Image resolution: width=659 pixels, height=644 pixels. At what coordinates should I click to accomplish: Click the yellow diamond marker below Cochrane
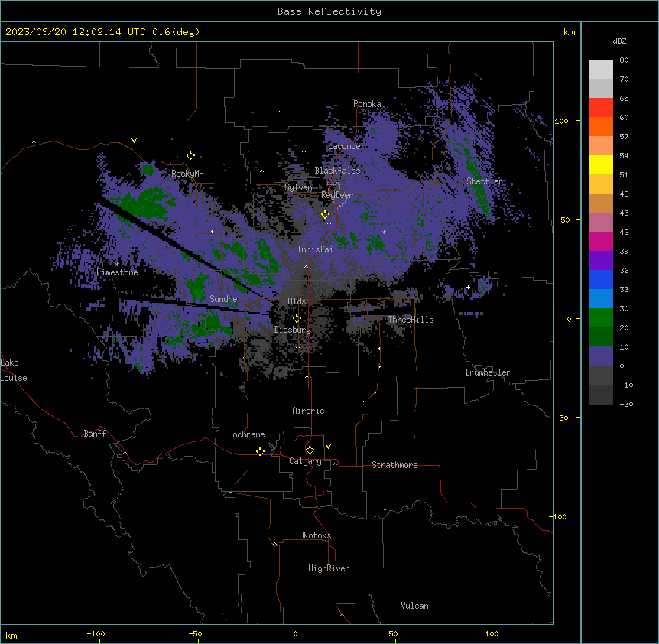tap(260, 451)
